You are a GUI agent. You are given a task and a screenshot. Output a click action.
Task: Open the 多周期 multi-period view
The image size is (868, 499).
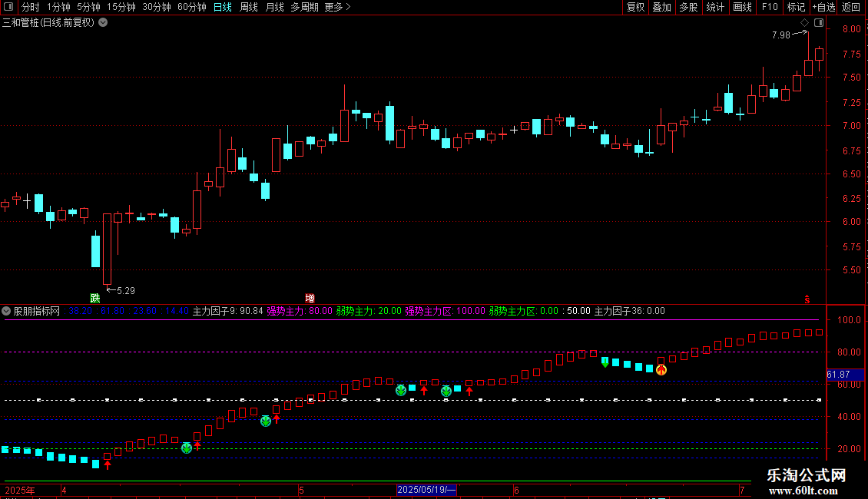pyautogui.click(x=304, y=7)
